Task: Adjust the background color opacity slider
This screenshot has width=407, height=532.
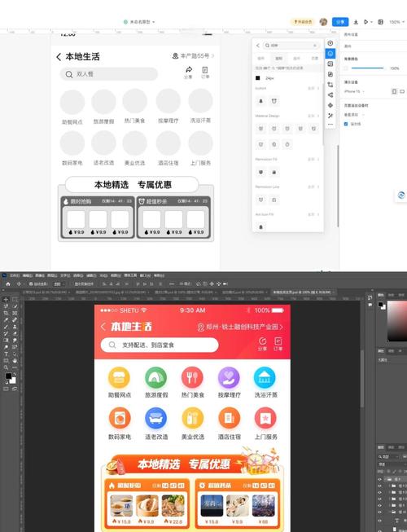Action: pos(367,68)
